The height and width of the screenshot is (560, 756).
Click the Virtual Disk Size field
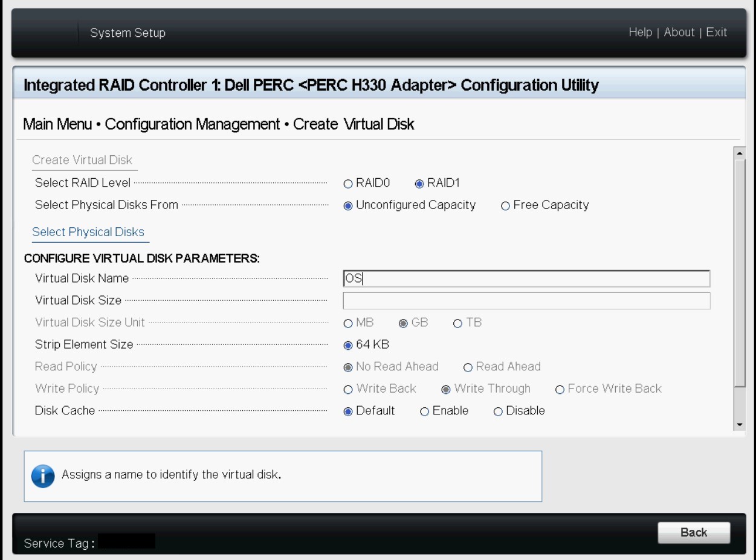[526, 301]
